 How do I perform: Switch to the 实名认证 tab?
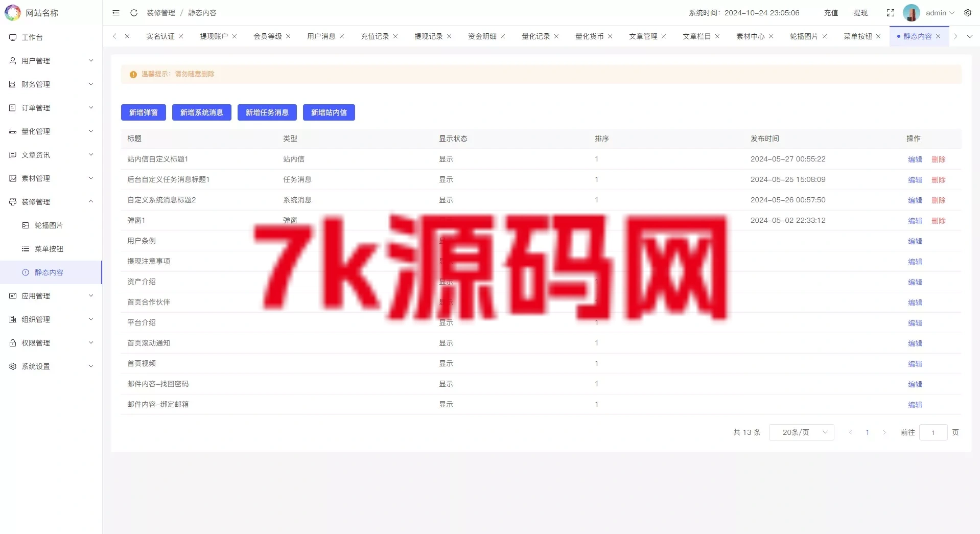coord(160,36)
